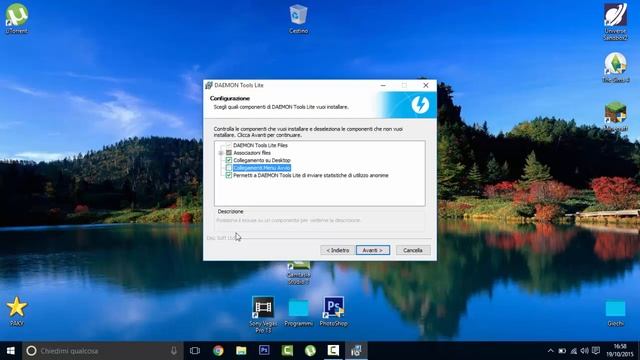Expand the Associazioni files tree node
Viewport: 640px width, 360px height.
[x=220, y=153]
